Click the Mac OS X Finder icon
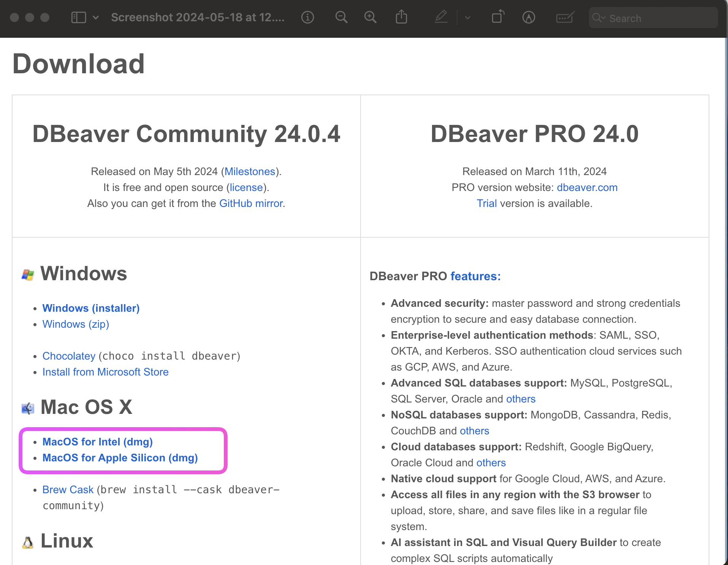728x565 pixels. [x=28, y=409]
